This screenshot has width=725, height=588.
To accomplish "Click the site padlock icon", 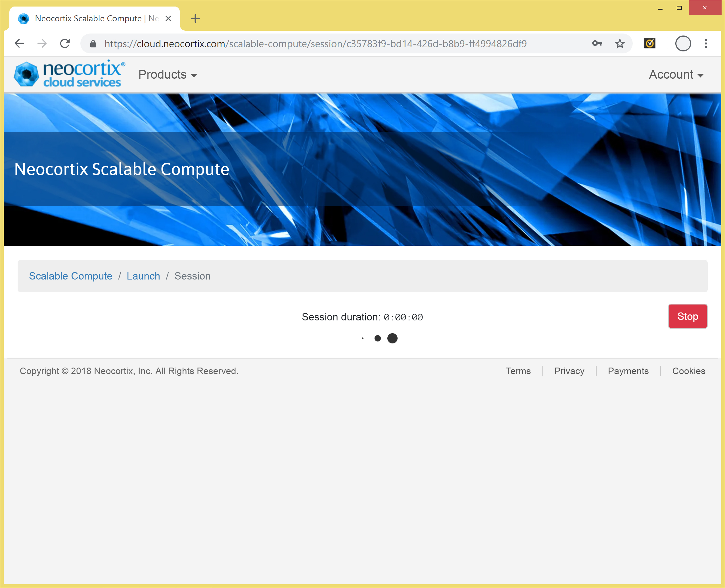I will 93,44.
